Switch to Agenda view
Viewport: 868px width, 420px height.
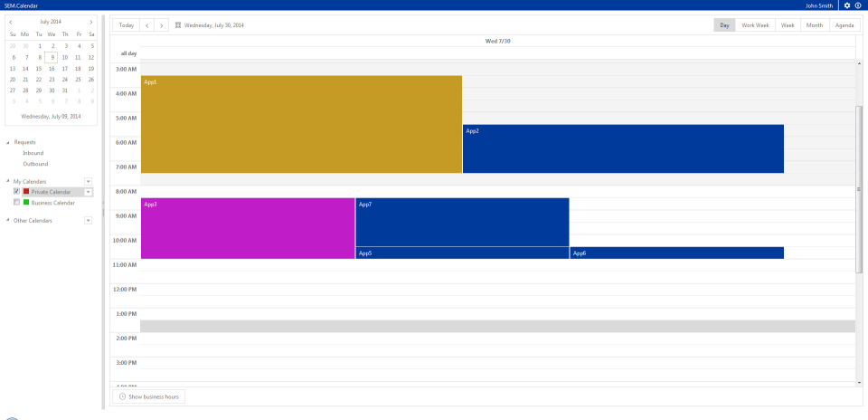844,25
